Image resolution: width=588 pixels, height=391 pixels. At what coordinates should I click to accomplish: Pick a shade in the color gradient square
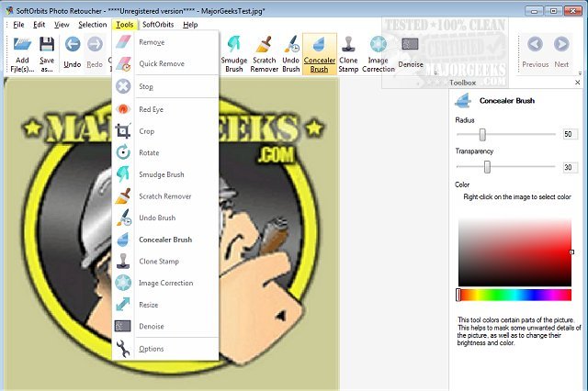(514, 252)
